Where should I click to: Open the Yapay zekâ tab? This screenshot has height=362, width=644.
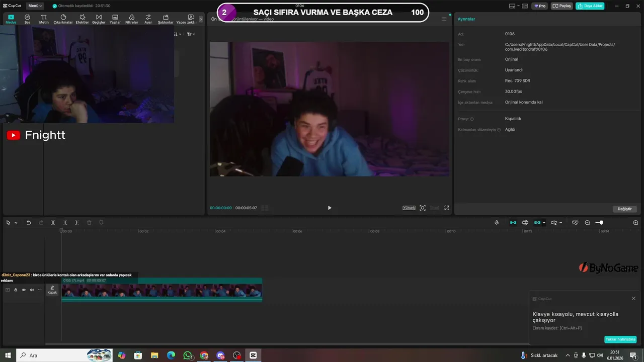186,19
